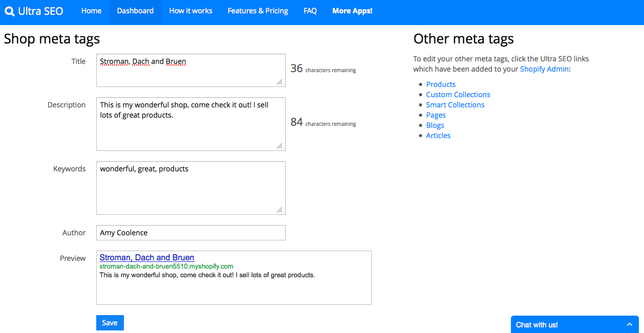Click the preview description snippet text
Viewport: 644px width, 333px height.
coord(207,275)
